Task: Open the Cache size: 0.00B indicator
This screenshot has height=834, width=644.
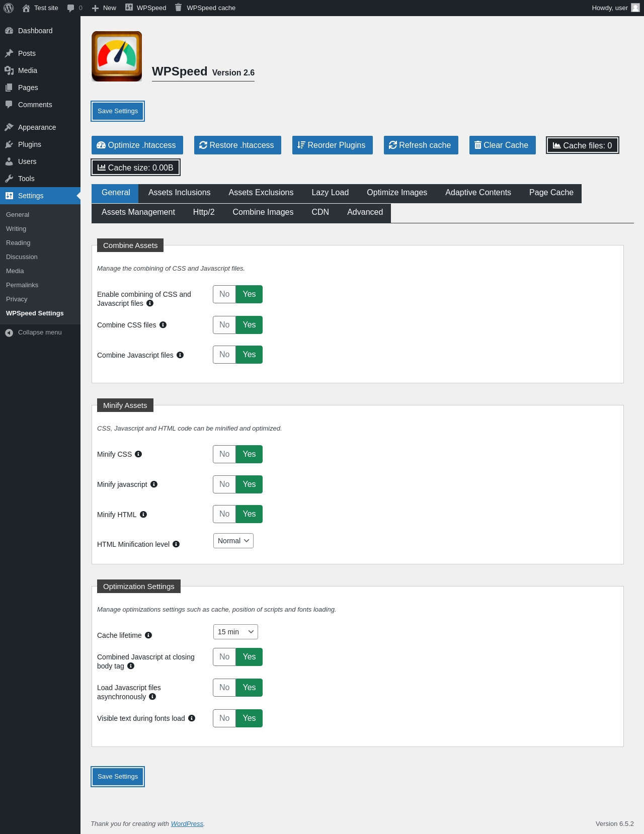Action: tap(135, 168)
